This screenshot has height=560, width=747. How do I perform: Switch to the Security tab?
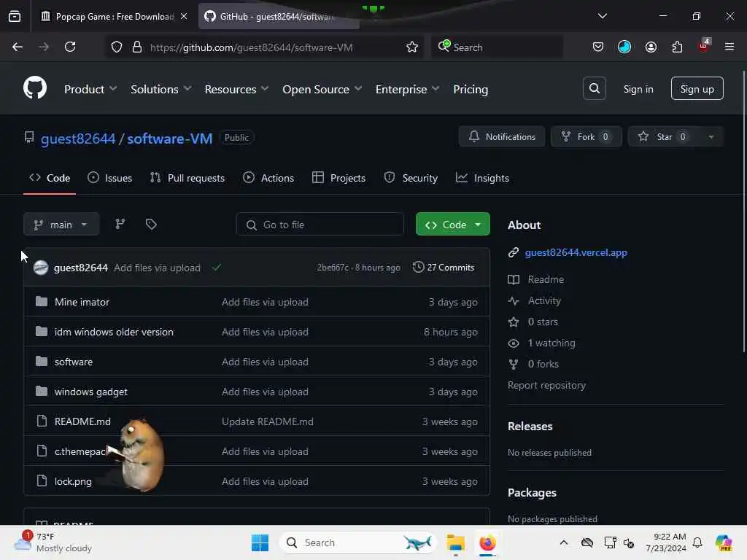coord(411,178)
